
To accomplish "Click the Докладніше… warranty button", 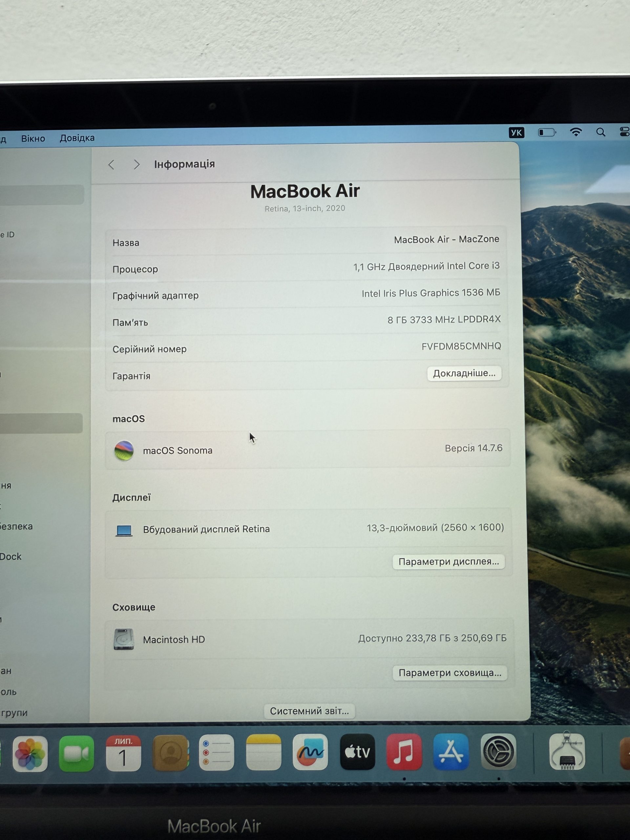I will (464, 373).
